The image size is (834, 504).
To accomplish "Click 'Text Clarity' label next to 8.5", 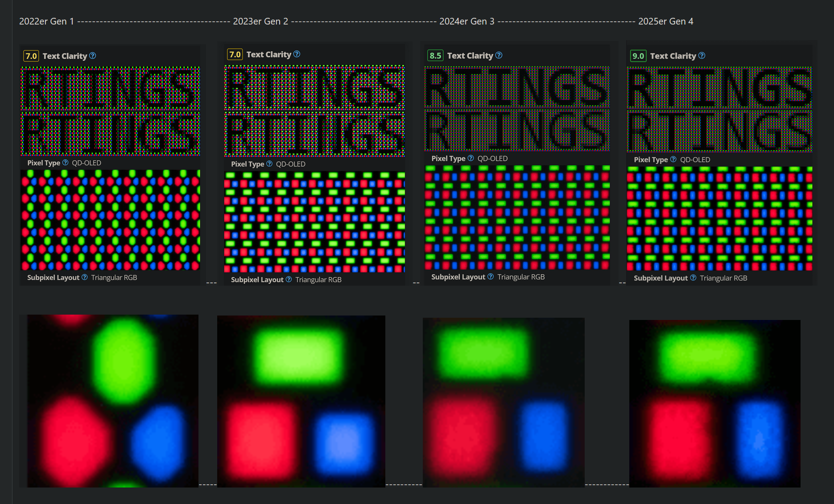I will coord(470,56).
